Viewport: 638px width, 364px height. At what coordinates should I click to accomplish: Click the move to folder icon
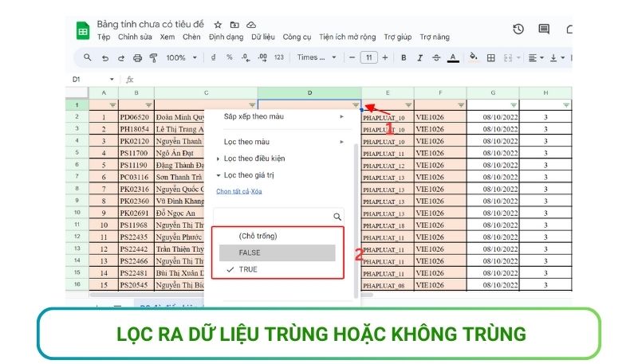coord(234,25)
